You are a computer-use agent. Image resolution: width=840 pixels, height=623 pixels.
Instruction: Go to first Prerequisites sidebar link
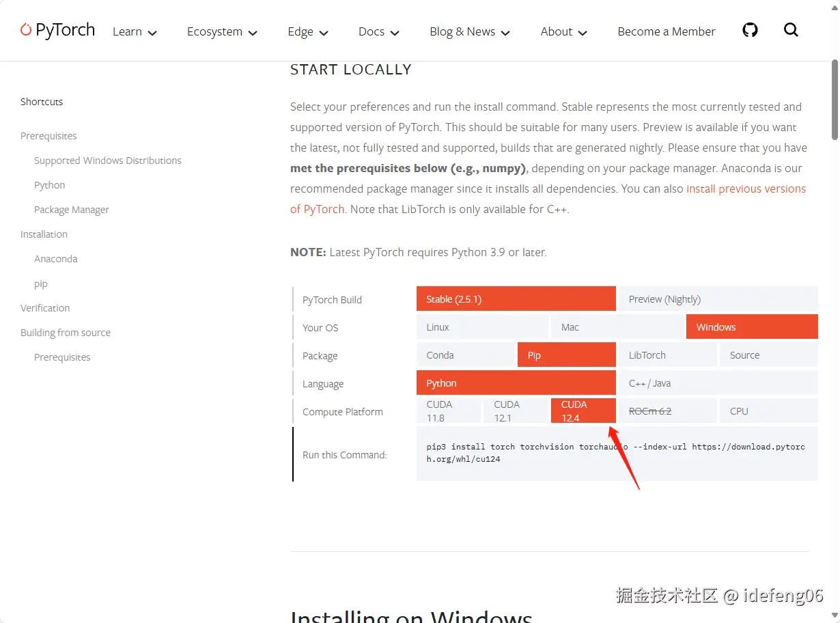48,136
